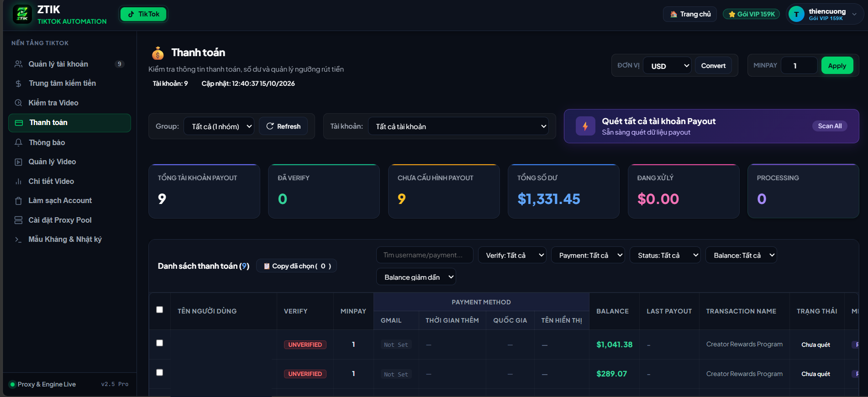868x397 pixels.
Task: Open the USD currency unit dropdown
Action: pos(667,66)
